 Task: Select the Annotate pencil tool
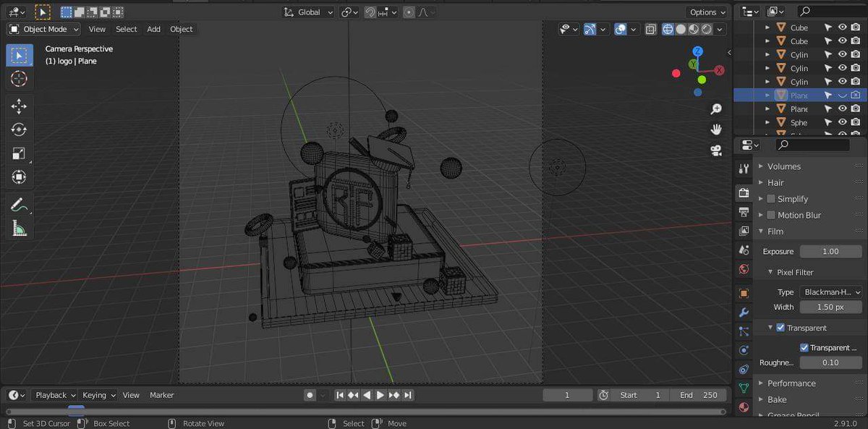pyautogui.click(x=20, y=205)
